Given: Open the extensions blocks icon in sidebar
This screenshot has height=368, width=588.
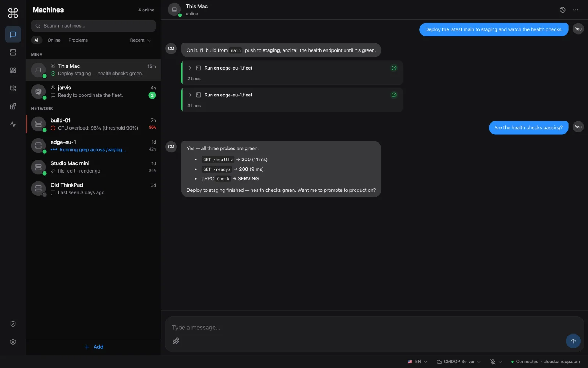Looking at the screenshot, I should [x=13, y=106].
